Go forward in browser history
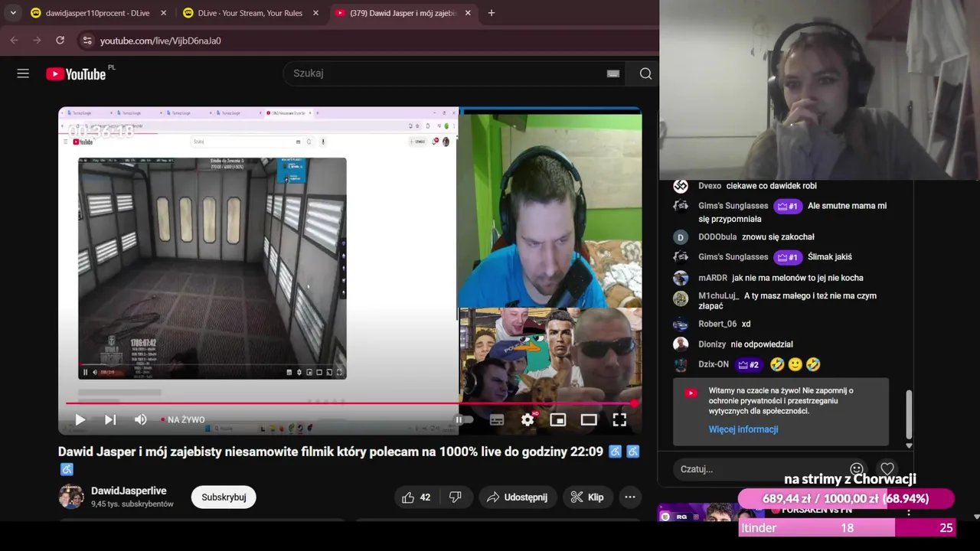This screenshot has width=980, height=551. (x=37, y=41)
